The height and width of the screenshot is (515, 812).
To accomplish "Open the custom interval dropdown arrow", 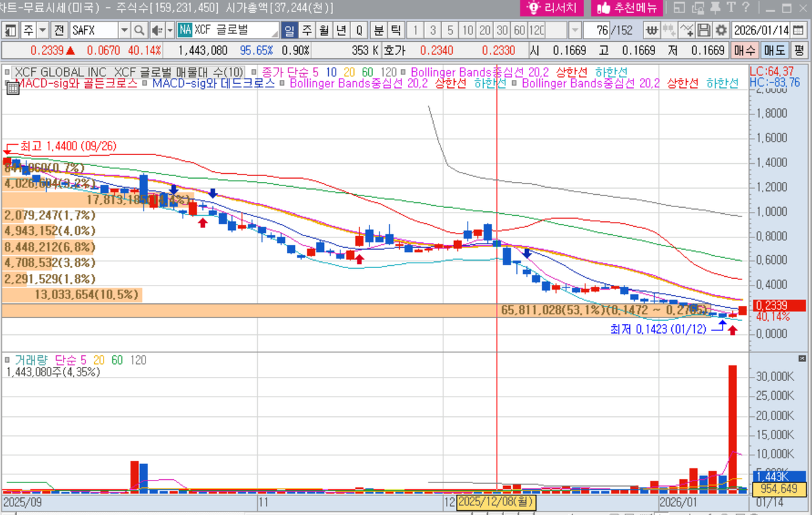I will pos(574,30).
